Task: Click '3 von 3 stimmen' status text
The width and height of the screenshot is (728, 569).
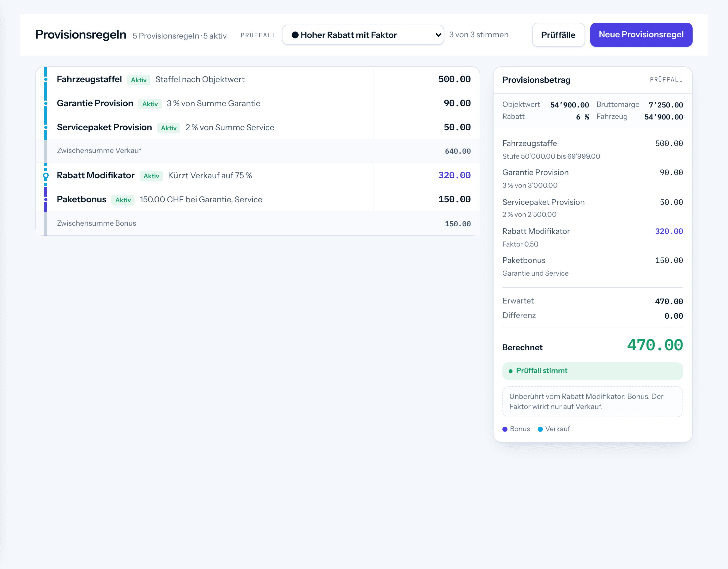Action: [479, 35]
